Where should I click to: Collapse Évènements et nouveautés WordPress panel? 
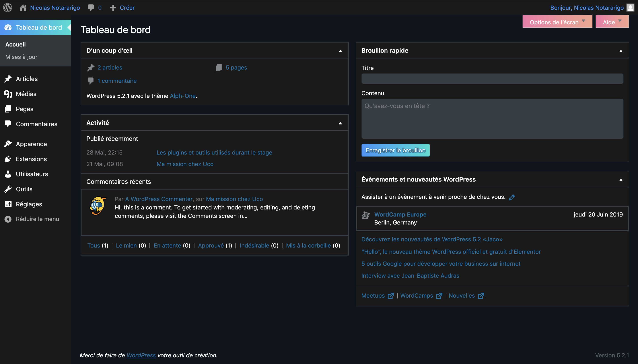tap(621, 180)
